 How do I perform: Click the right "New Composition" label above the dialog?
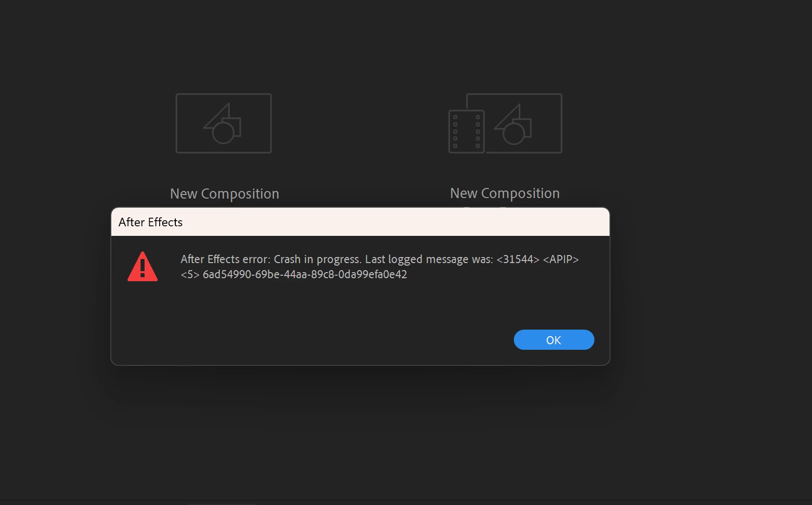click(x=505, y=193)
